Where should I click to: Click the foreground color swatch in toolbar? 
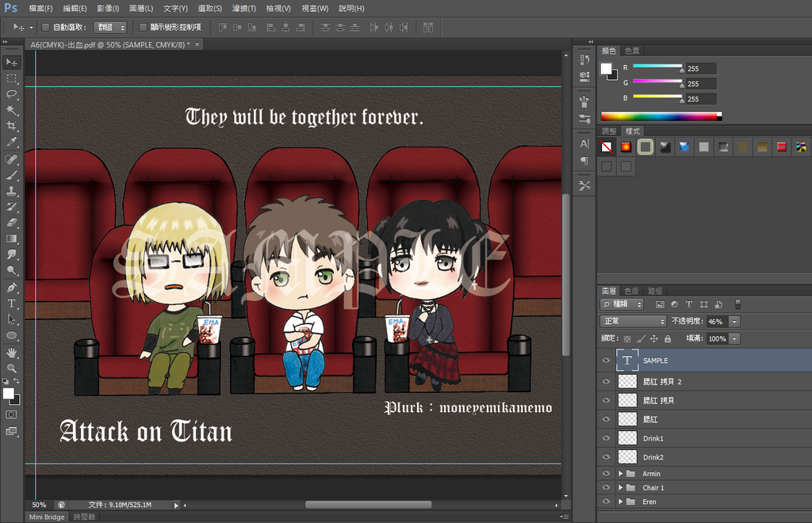[x=9, y=394]
